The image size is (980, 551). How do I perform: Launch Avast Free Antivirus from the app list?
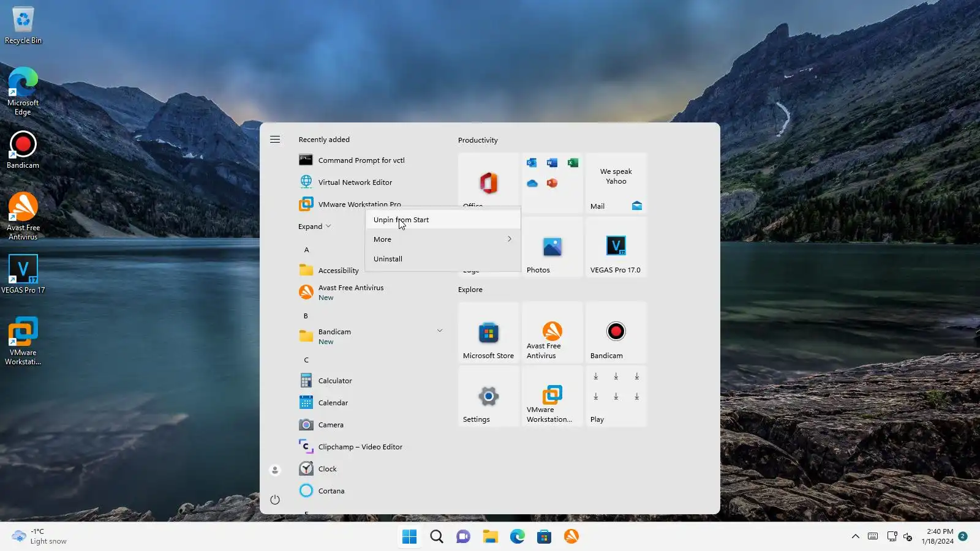point(370,293)
